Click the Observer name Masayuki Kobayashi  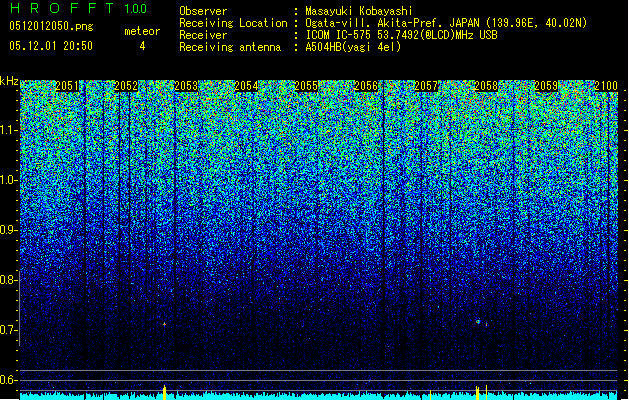[x=359, y=11]
